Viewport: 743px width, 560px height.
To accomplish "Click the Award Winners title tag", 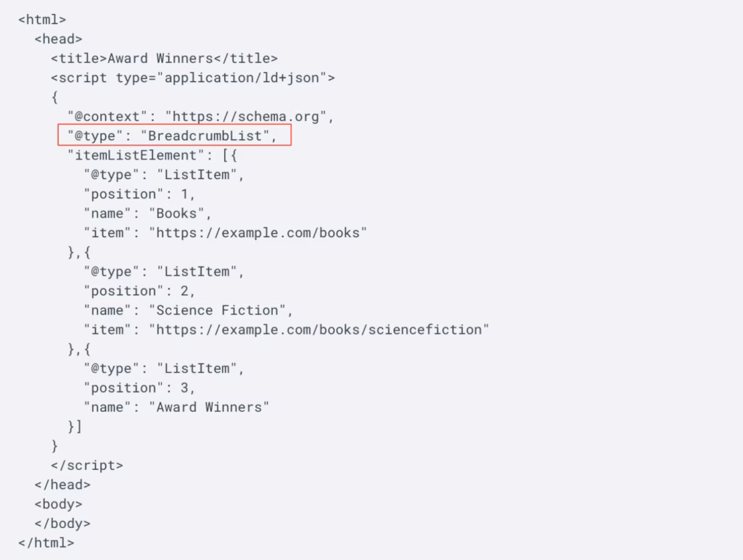I will point(164,58).
